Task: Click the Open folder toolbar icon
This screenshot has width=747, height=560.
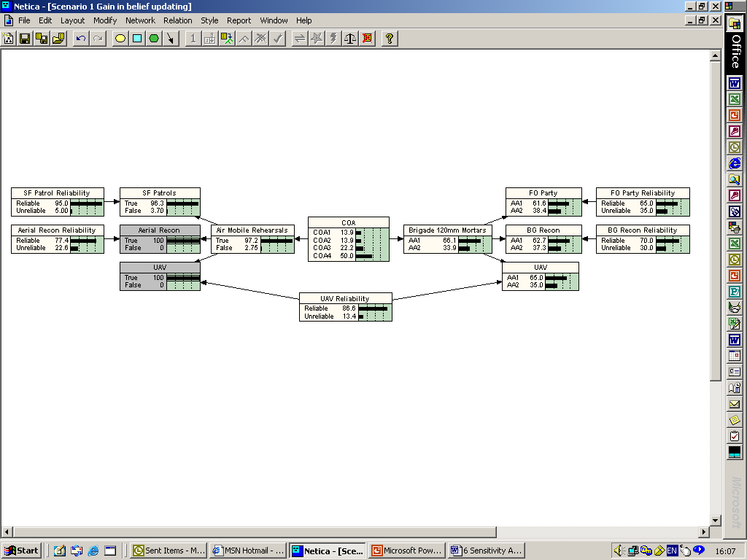Action: [58, 39]
